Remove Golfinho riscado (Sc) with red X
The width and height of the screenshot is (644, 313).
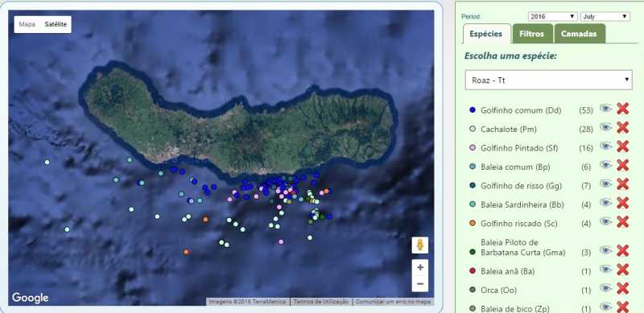[x=622, y=222]
